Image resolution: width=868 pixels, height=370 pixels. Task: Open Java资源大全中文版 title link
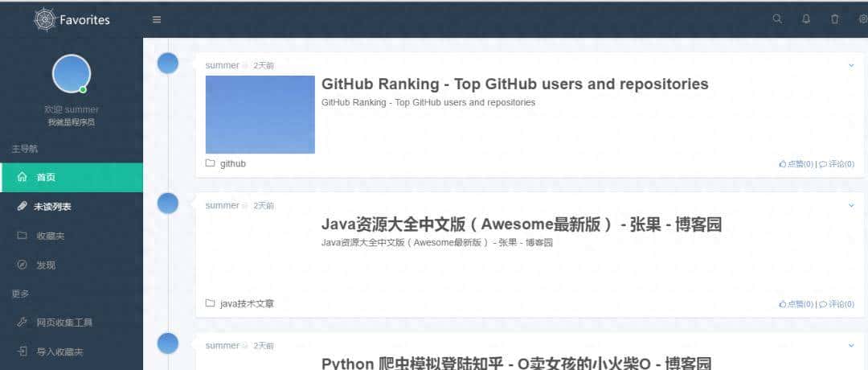click(x=522, y=224)
